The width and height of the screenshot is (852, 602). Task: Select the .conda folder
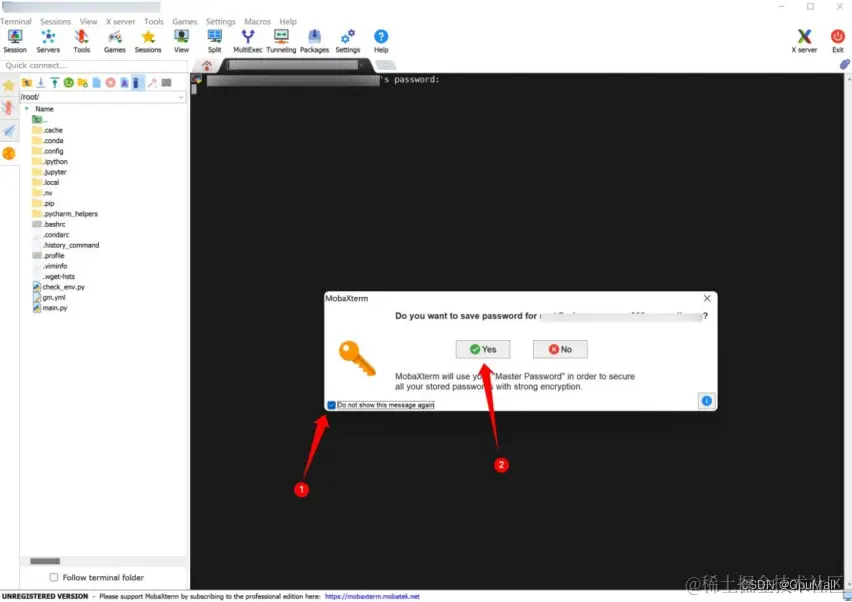coord(48,141)
